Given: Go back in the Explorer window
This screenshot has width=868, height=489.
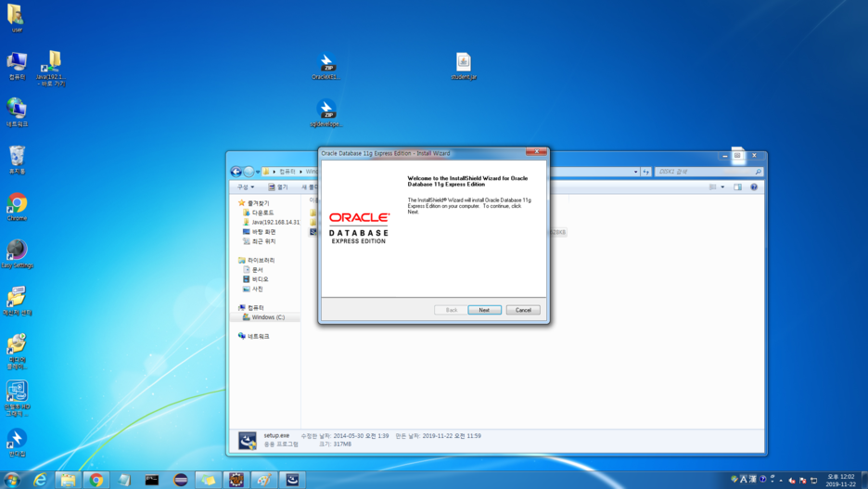Looking at the screenshot, I should point(236,172).
